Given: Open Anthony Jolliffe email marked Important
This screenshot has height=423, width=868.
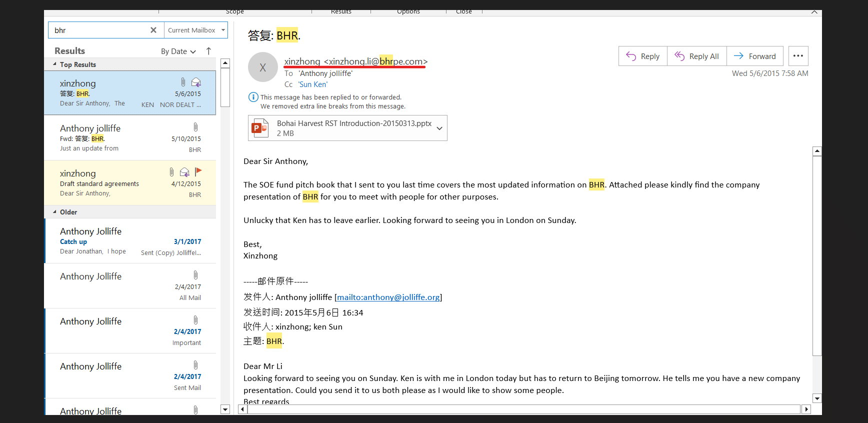Looking at the screenshot, I should 130,331.
